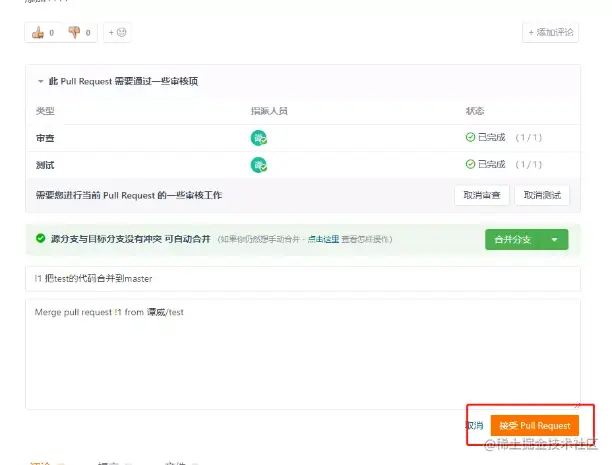Click the 取消审查 button
The height and width of the screenshot is (465, 612).
(482, 195)
